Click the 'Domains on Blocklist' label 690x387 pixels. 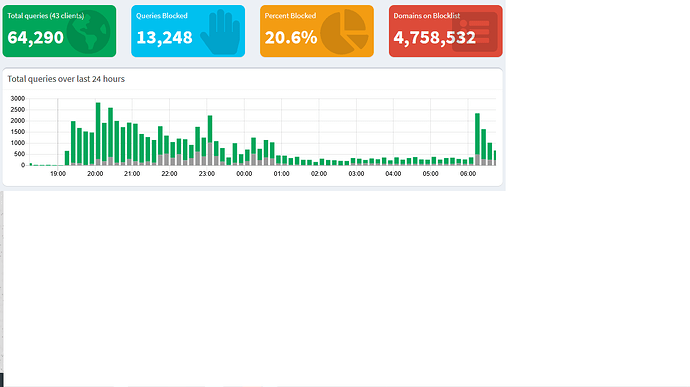[x=427, y=16]
